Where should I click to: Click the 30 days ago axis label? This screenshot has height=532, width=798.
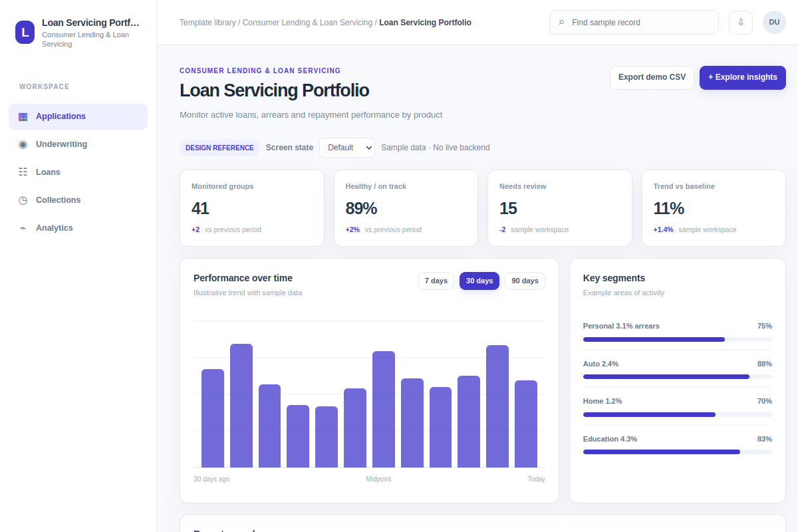click(211, 479)
